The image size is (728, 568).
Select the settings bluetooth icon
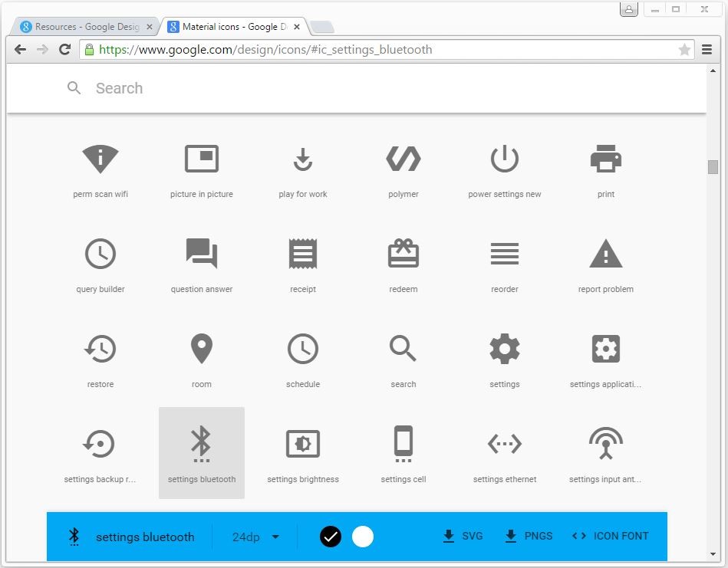tap(201, 443)
